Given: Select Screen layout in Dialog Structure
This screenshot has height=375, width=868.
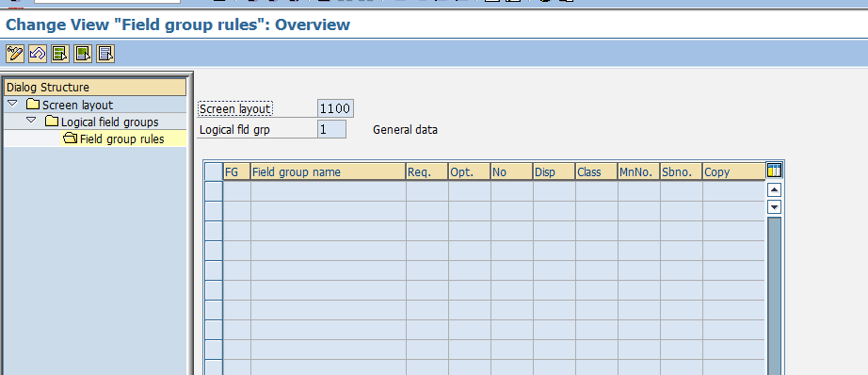Looking at the screenshot, I should [77, 106].
